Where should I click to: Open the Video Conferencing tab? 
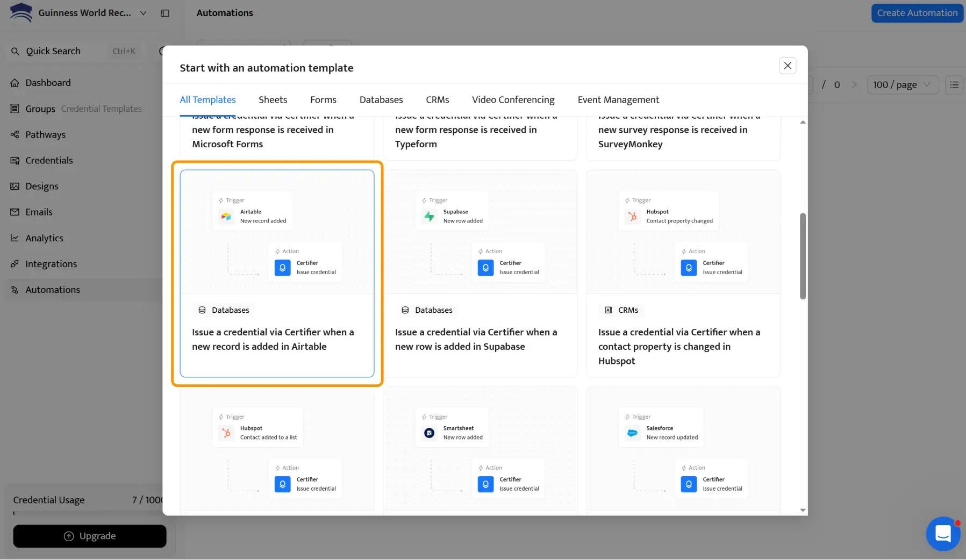pos(513,99)
